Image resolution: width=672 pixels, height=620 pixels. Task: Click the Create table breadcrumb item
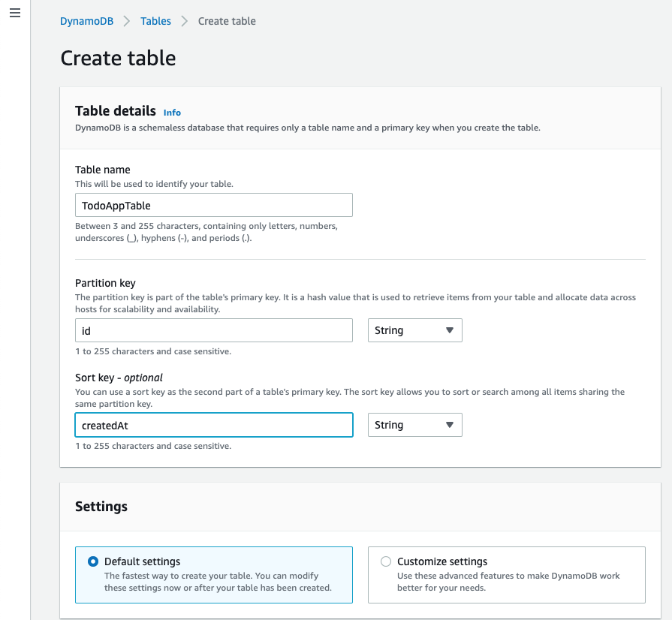[227, 21]
